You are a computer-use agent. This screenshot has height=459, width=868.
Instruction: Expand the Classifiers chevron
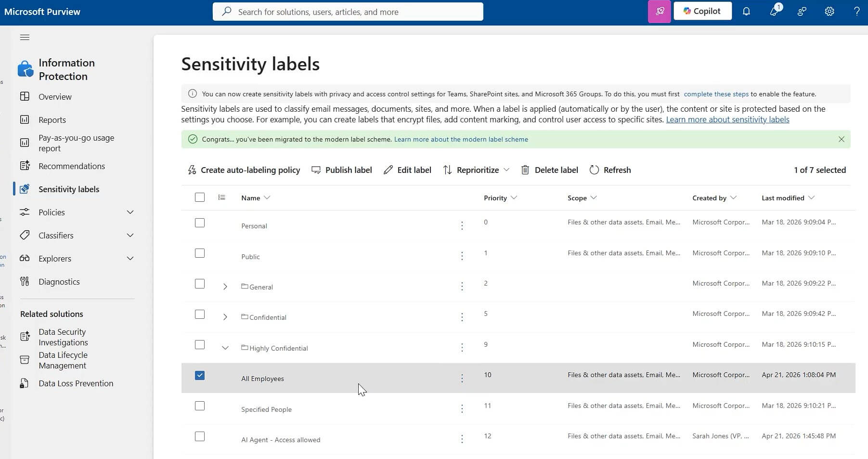click(130, 236)
